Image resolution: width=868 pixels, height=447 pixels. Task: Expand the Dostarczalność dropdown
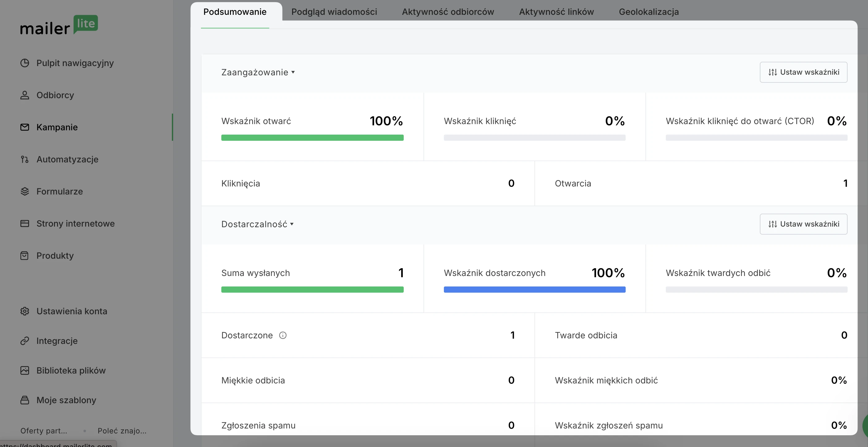click(x=257, y=224)
